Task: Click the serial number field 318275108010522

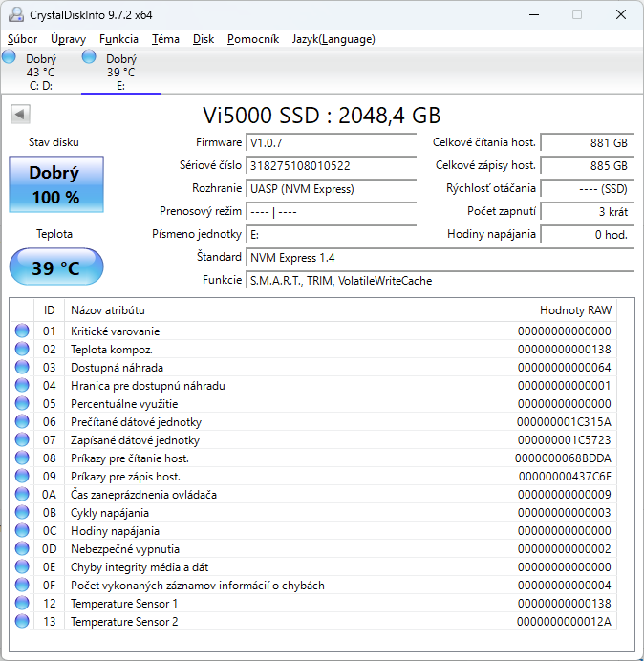Action: 331,165
